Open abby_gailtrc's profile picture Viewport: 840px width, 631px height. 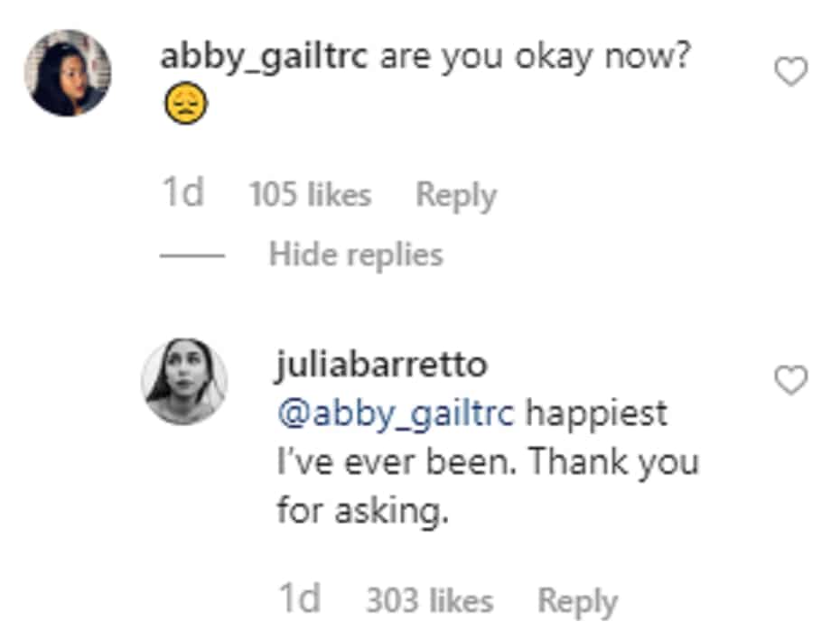pos(68,73)
